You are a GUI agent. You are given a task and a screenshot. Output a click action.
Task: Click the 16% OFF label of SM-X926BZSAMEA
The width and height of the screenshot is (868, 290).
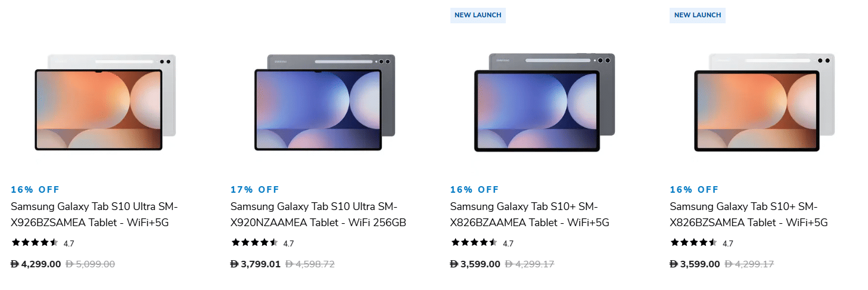click(x=35, y=190)
